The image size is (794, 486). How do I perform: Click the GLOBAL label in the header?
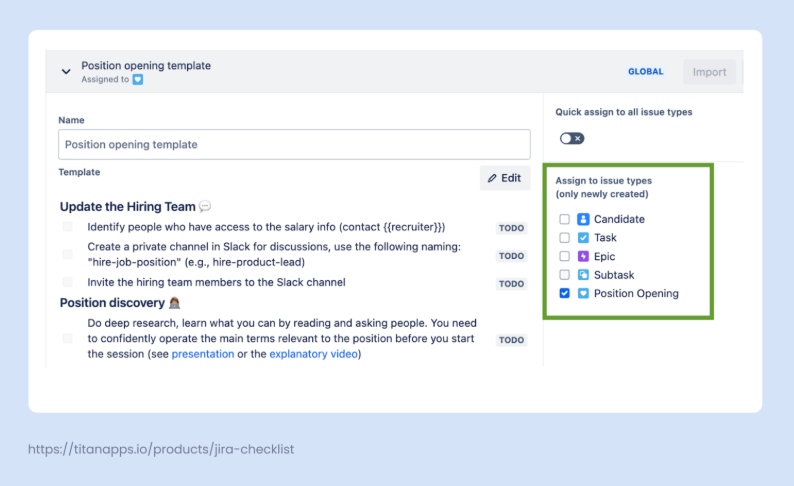[645, 72]
